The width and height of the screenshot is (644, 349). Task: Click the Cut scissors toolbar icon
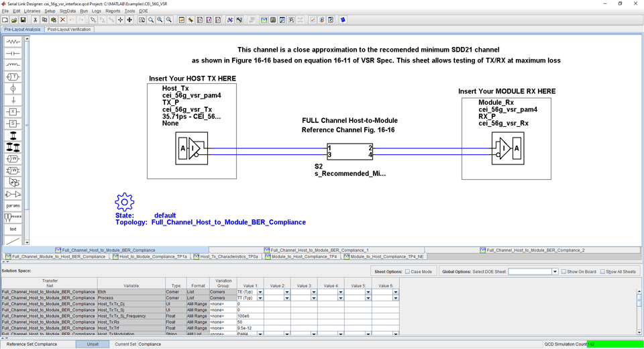(x=35, y=20)
